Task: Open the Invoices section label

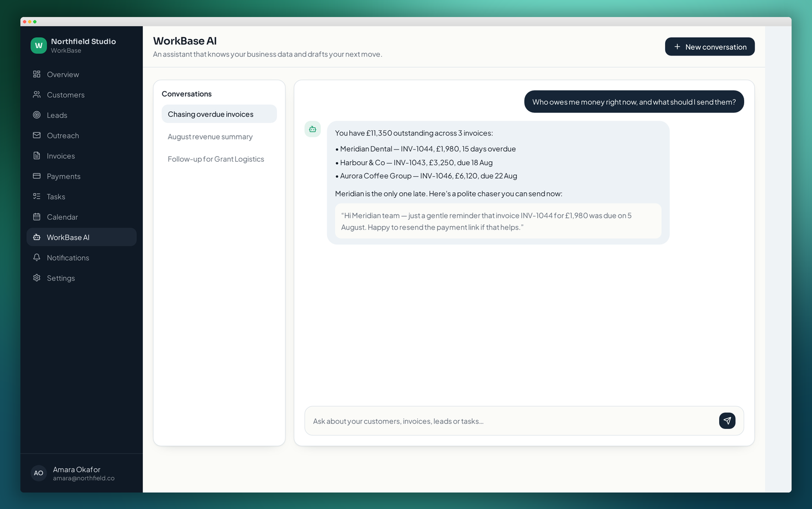Action: (x=61, y=156)
